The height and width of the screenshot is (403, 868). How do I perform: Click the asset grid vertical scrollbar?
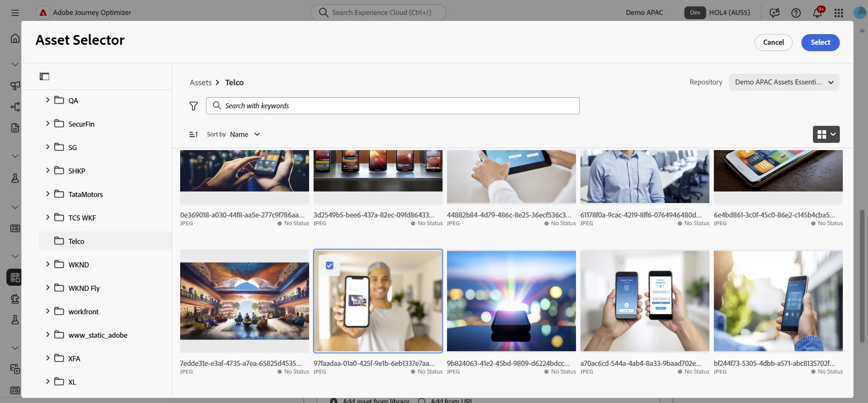click(x=862, y=276)
